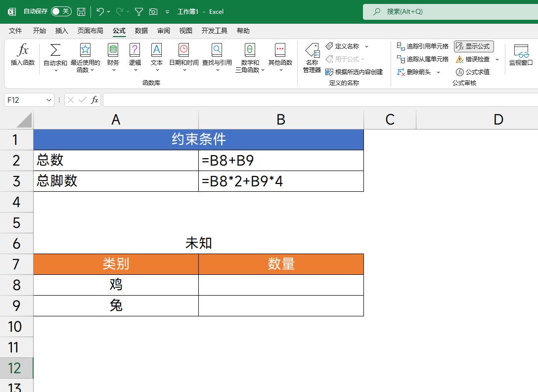The height and width of the screenshot is (392, 538).
Task: Click the Save icon in title bar
Action: coord(81,12)
